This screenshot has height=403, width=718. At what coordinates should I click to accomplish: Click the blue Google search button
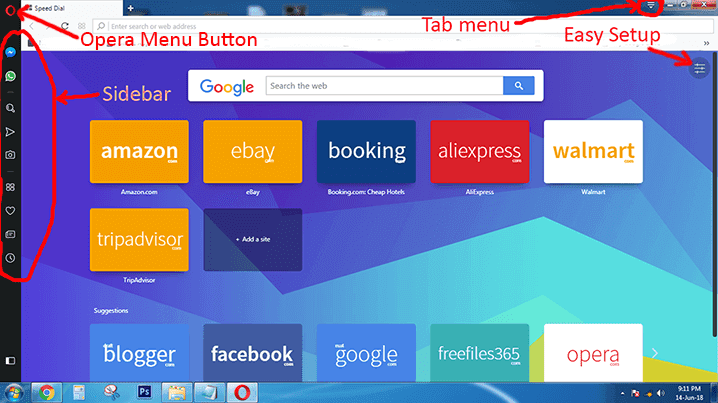[x=518, y=86]
